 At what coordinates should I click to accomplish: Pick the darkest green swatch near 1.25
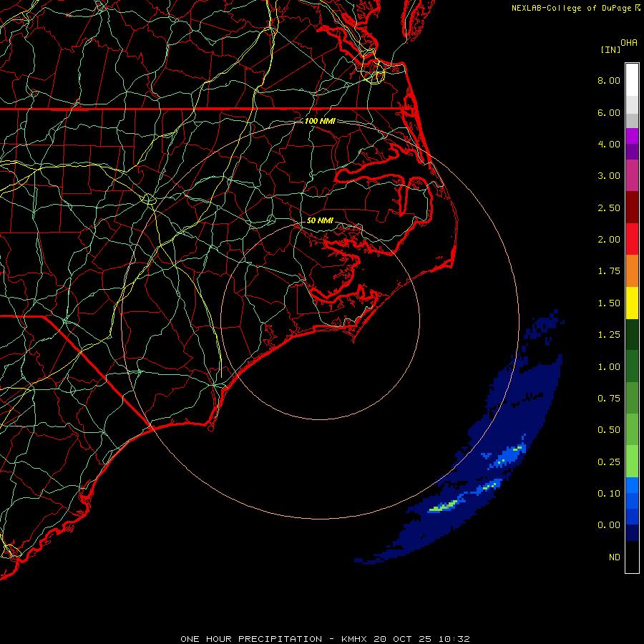[632, 334]
